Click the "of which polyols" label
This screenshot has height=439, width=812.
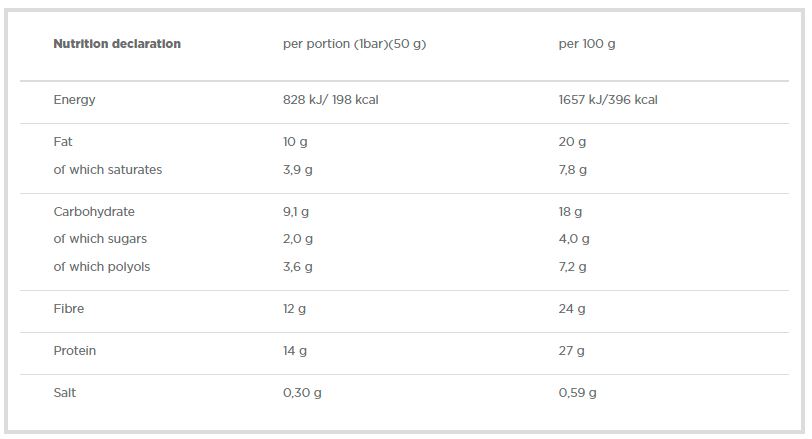pos(101,267)
